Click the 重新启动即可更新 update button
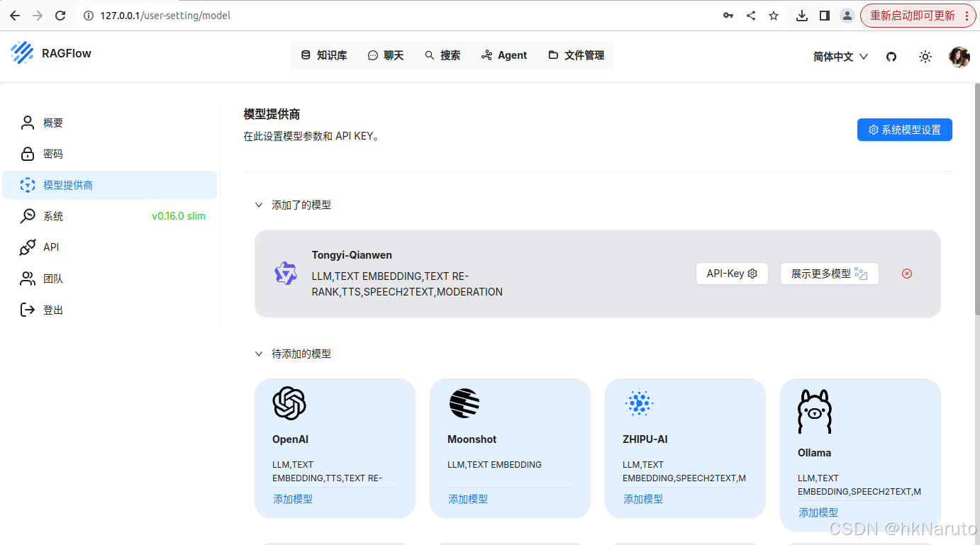The width and height of the screenshot is (980, 545). point(911,16)
